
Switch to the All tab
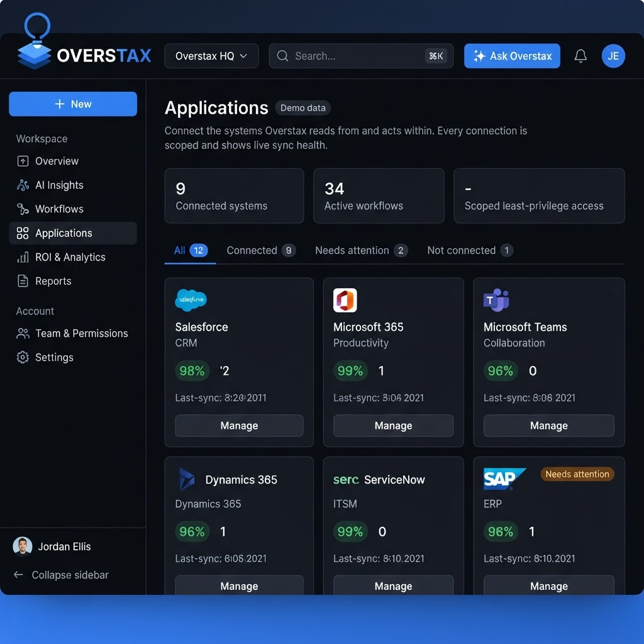[190, 250]
